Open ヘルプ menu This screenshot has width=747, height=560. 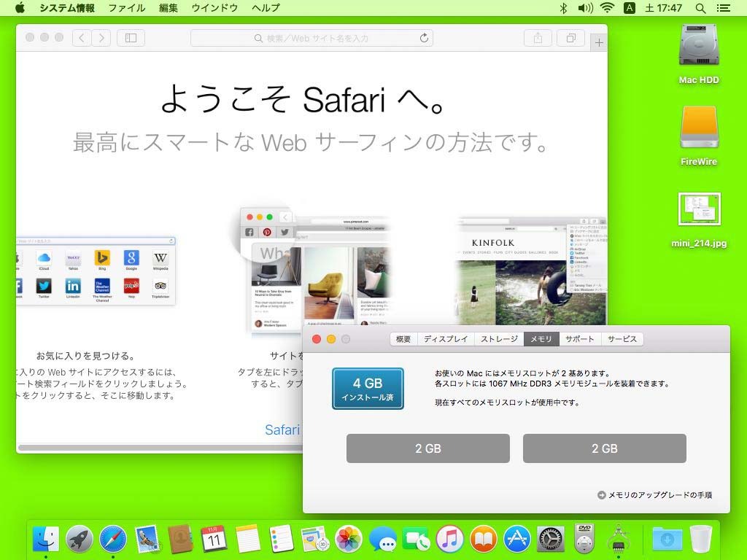266,8
